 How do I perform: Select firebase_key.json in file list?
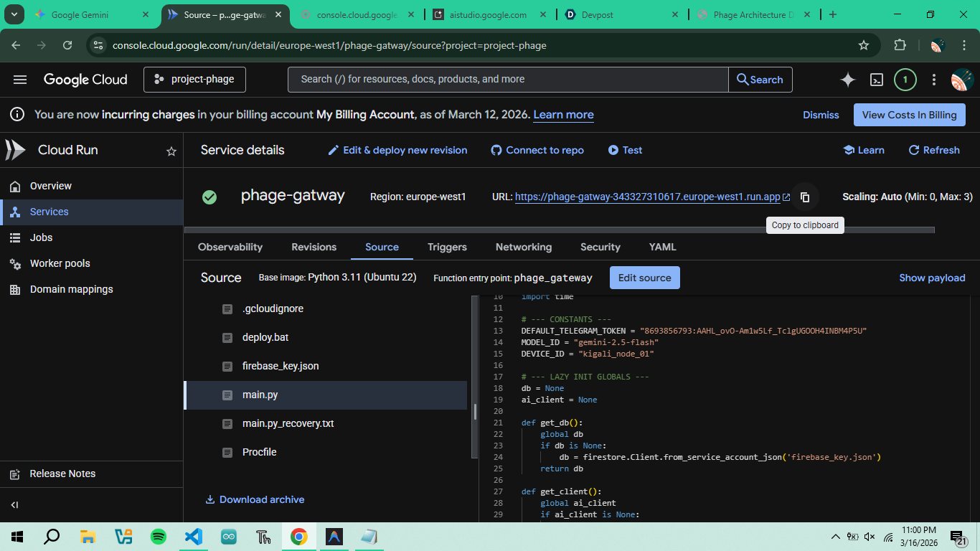[x=280, y=366]
